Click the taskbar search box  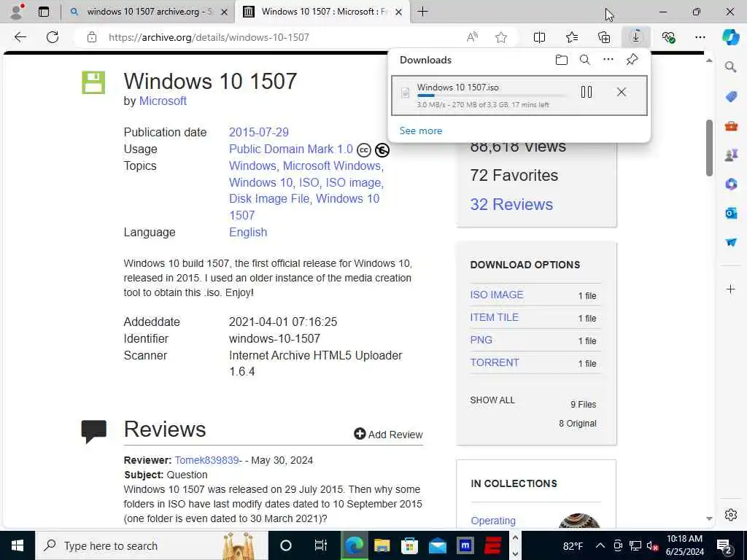(152, 545)
